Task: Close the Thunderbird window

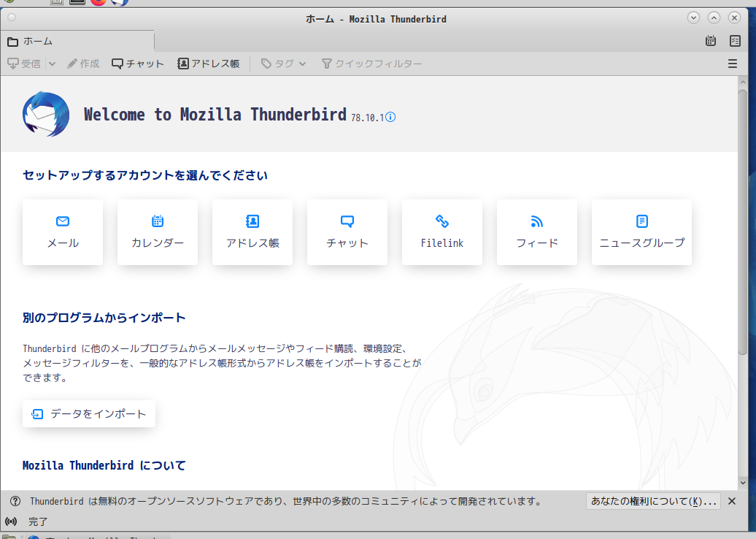Action: 734,18
